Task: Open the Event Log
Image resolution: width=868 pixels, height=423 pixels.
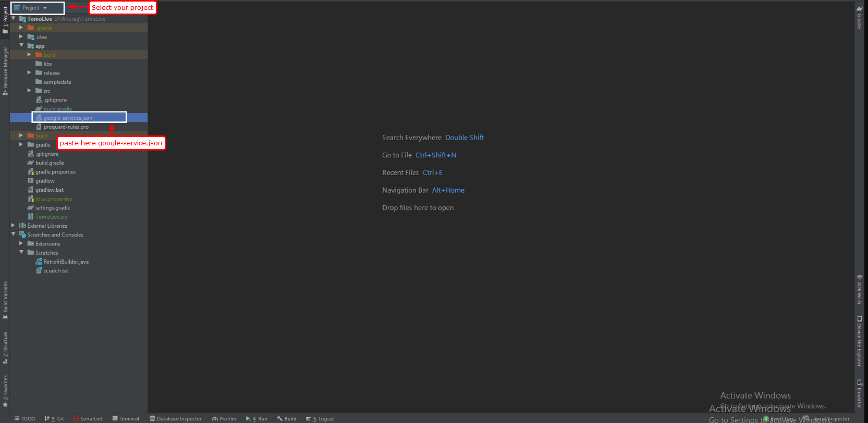Action: (x=780, y=418)
